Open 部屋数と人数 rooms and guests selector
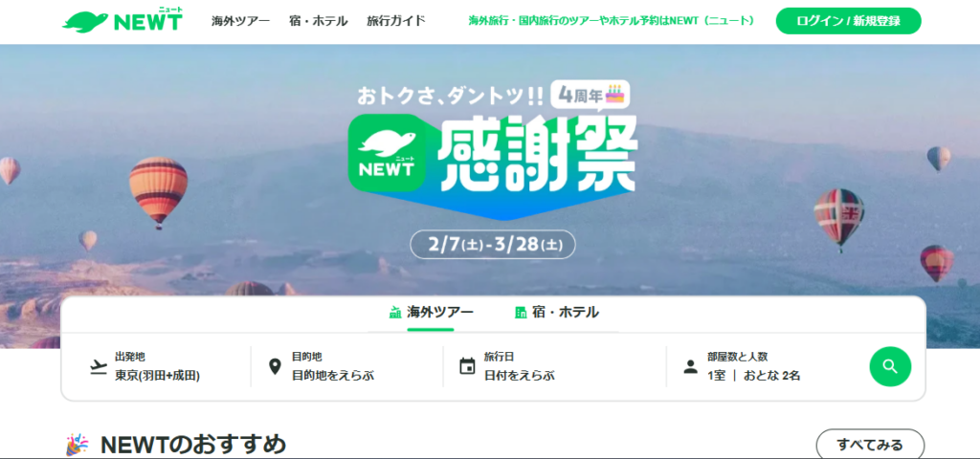Viewport: 980px width, 459px height. [x=768, y=366]
